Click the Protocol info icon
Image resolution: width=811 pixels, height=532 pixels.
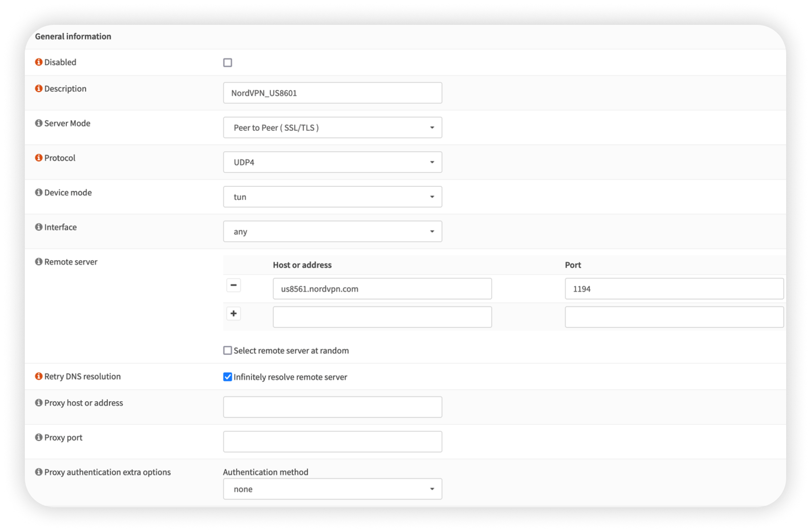39,158
